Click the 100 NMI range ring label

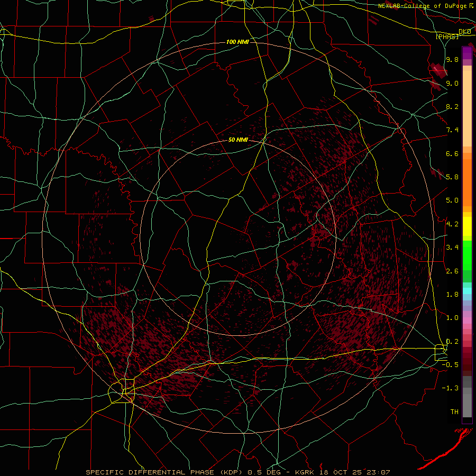point(237,42)
